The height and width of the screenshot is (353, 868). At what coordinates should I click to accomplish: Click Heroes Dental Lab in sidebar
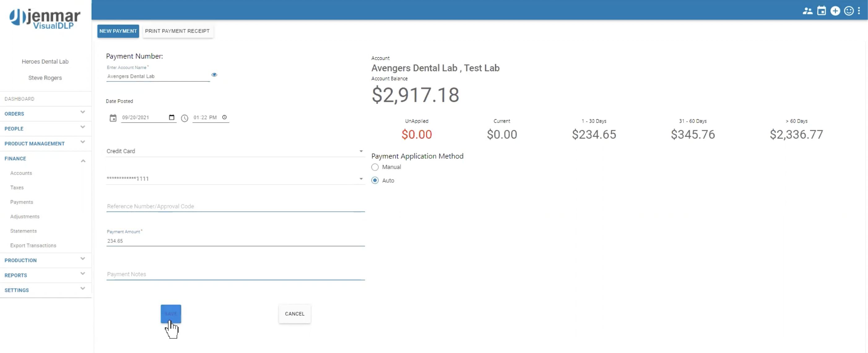pos(45,61)
